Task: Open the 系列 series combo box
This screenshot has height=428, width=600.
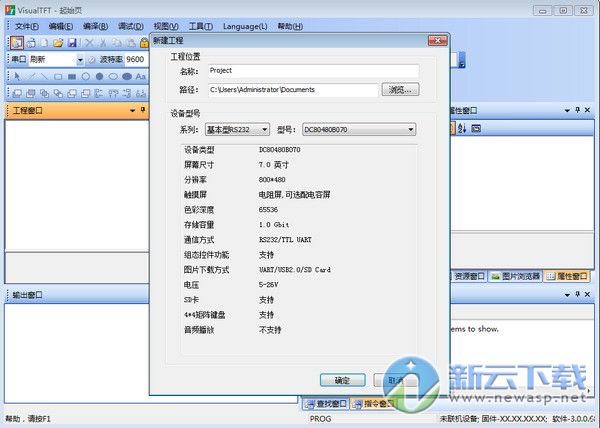Action: [x=237, y=130]
